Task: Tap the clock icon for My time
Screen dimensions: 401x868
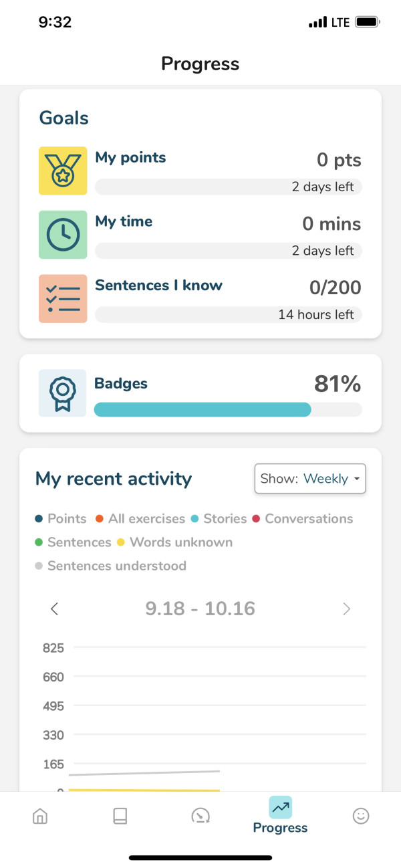Action: [63, 235]
